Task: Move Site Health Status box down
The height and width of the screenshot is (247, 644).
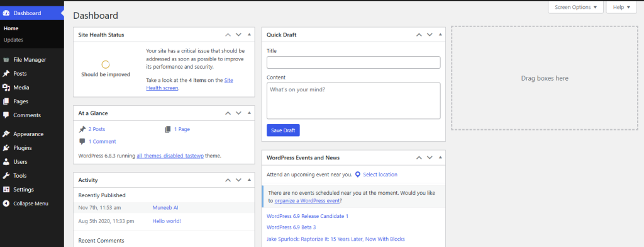Action: point(238,35)
